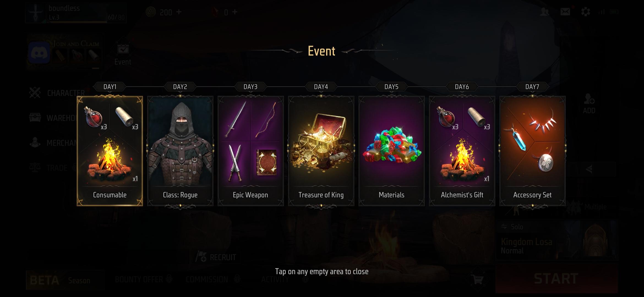
Task: Open the mail envelope icon
Action: click(565, 12)
